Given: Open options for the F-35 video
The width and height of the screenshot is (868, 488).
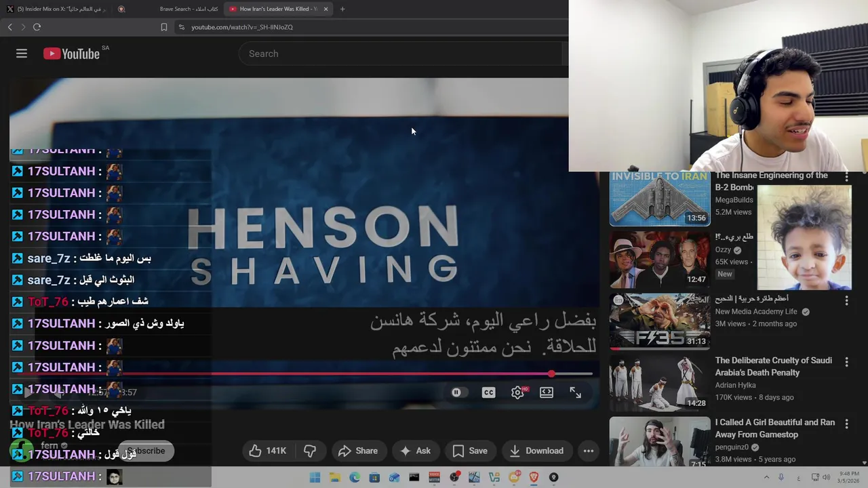Looking at the screenshot, I should click(x=846, y=300).
